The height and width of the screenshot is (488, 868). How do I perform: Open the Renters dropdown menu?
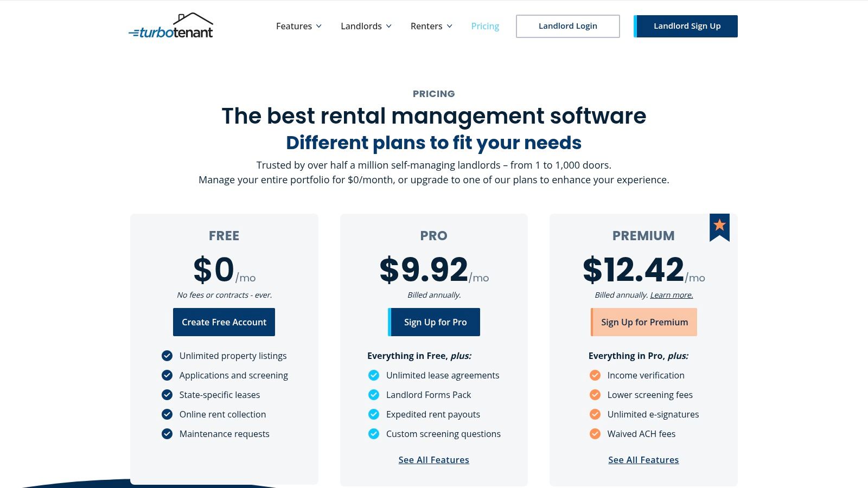point(431,26)
